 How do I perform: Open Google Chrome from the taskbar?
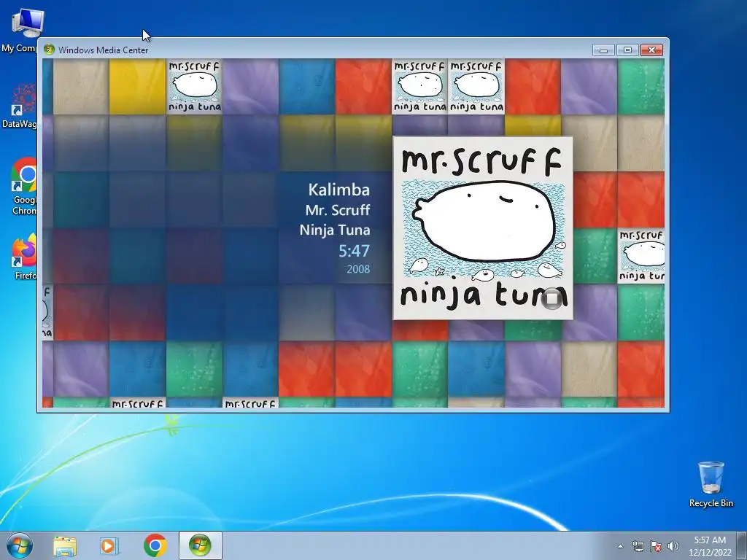tap(155, 545)
